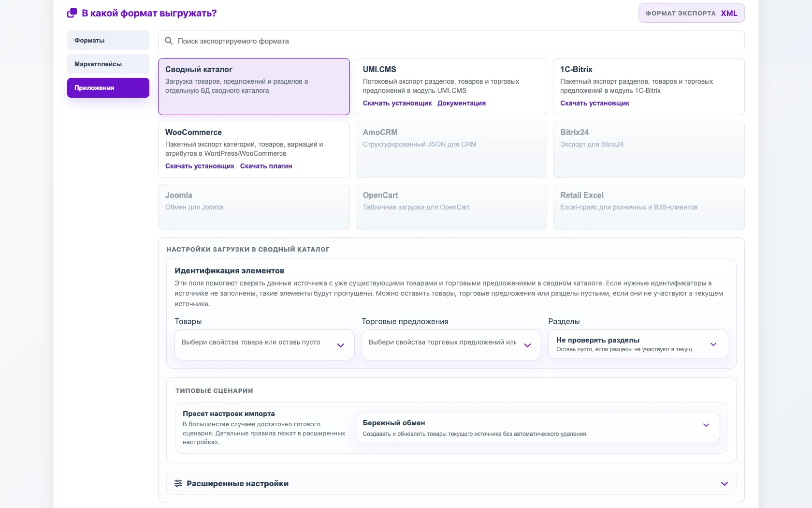Click 1C-Bitrix Скачать установщик link

pos(594,103)
